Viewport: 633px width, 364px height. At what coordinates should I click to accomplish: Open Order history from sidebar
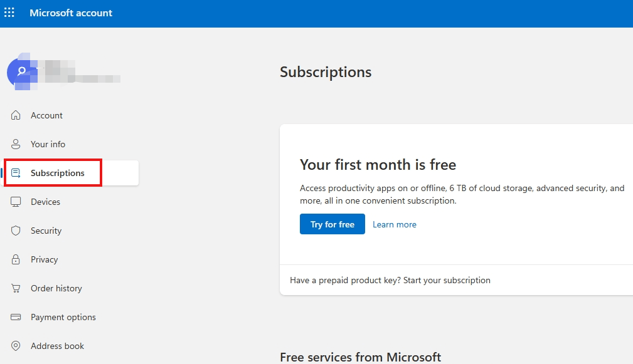pyautogui.click(x=56, y=288)
